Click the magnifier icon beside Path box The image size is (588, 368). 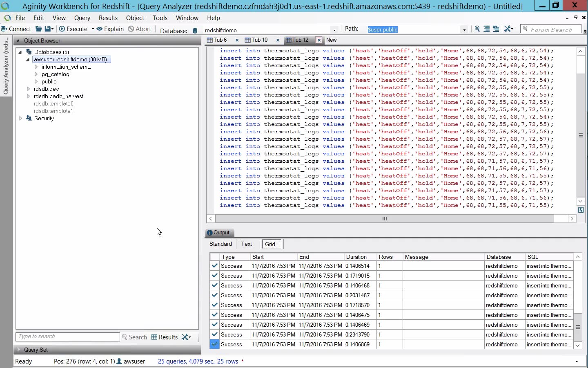click(x=477, y=29)
